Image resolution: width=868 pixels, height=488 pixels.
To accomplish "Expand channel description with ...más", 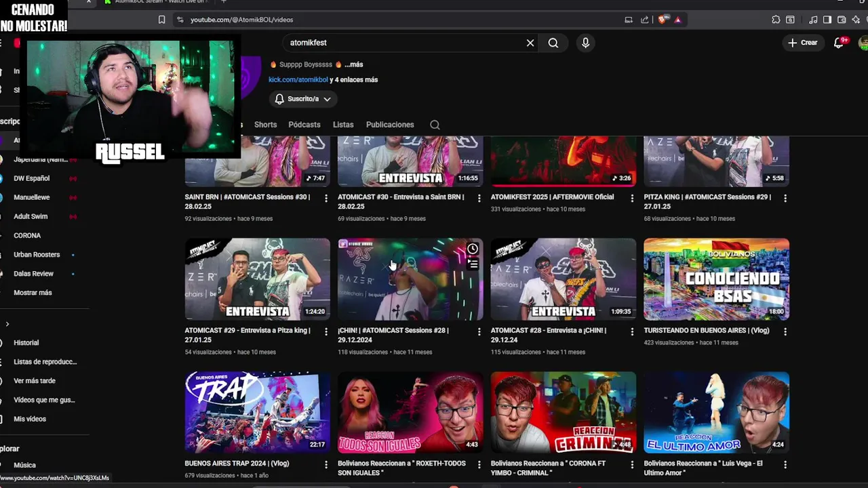I will (353, 64).
